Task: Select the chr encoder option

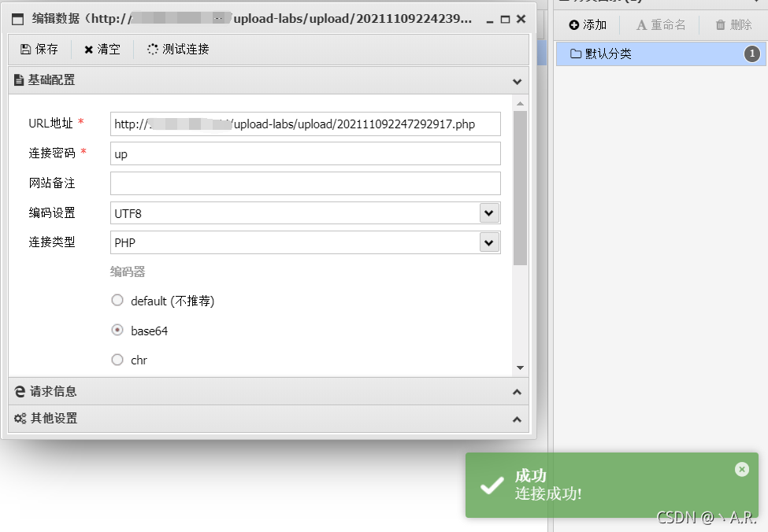Action: click(x=117, y=360)
